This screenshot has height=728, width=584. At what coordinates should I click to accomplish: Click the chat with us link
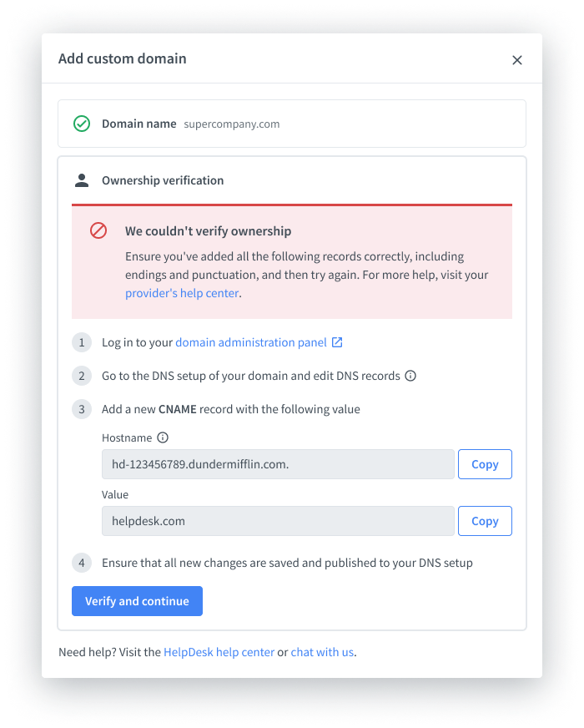[322, 652]
